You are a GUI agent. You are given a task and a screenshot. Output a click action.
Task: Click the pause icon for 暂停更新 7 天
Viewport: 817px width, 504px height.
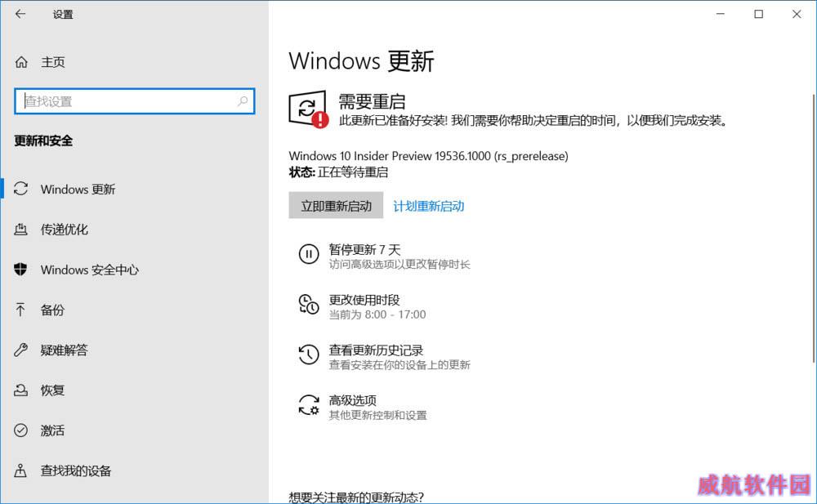click(309, 254)
